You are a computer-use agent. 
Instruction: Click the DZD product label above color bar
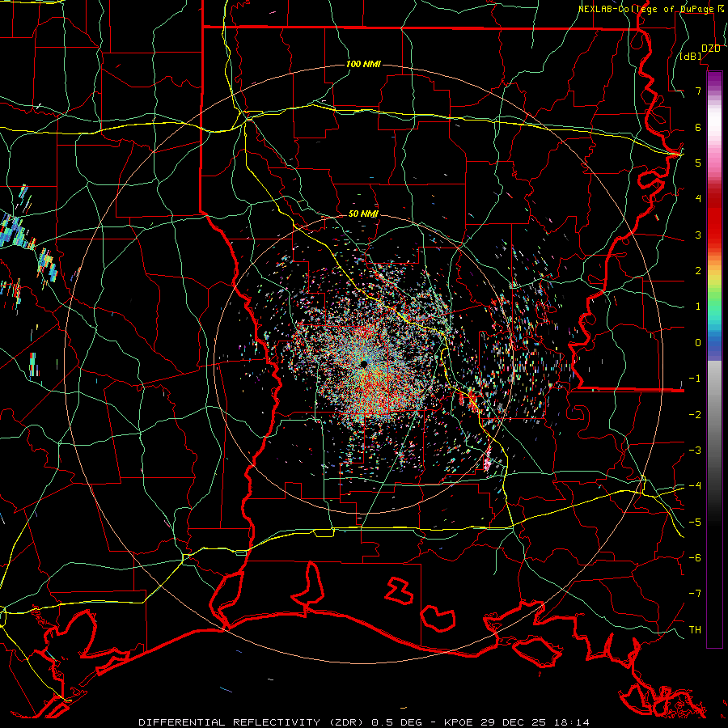711,49
